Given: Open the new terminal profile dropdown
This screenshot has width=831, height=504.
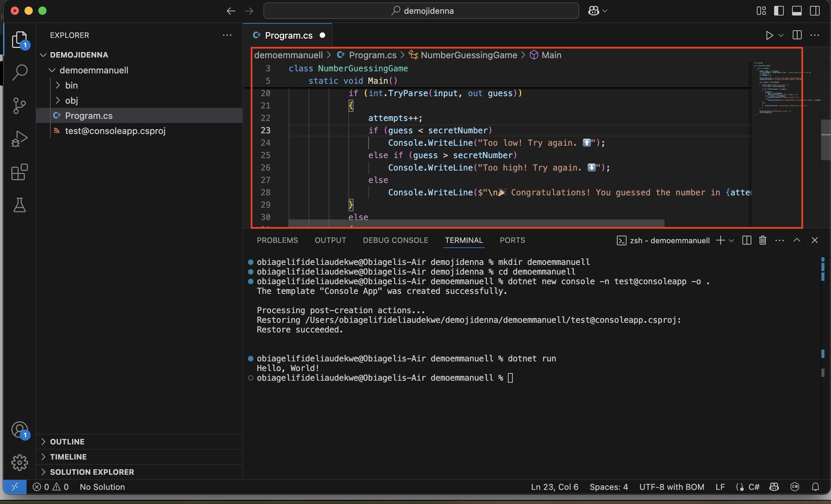Looking at the screenshot, I should (731, 240).
